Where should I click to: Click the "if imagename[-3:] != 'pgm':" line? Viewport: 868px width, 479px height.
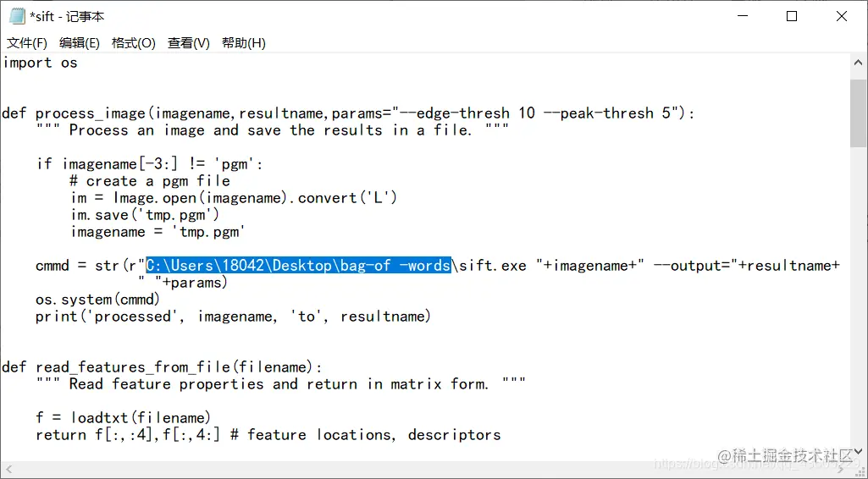(149, 164)
